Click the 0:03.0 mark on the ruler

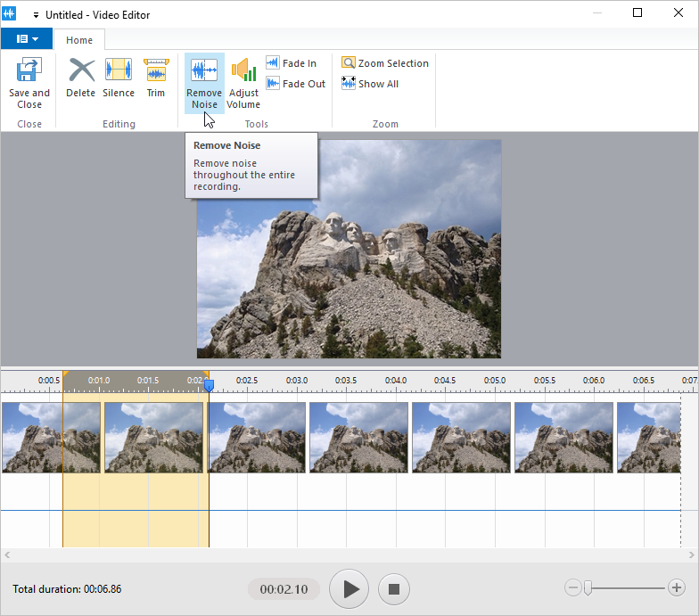click(x=297, y=380)
